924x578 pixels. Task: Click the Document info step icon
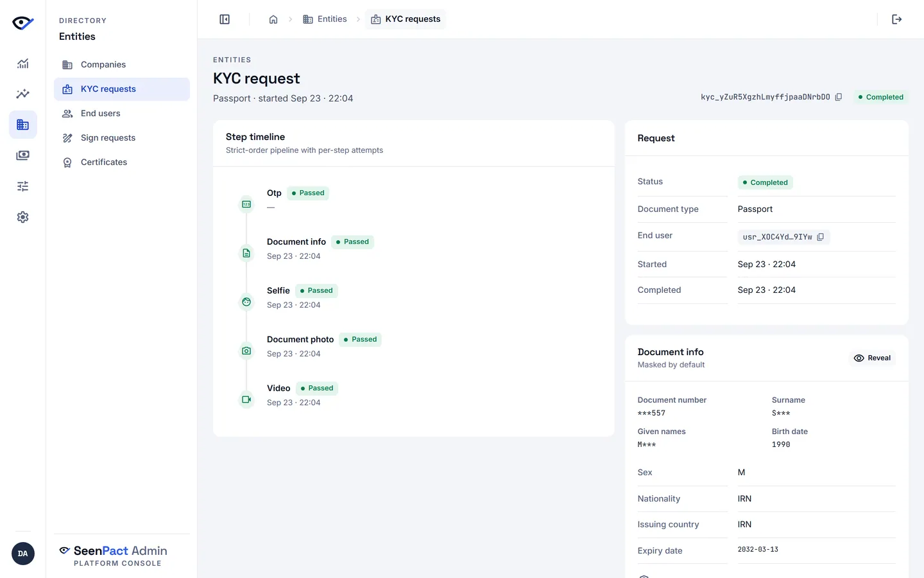(x=246, y=253)
